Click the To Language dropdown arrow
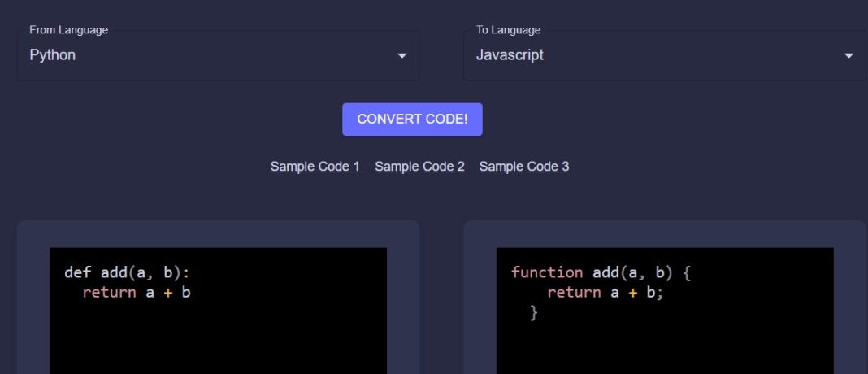The width and height of the screenshot is (868, 374). point(848,56)
